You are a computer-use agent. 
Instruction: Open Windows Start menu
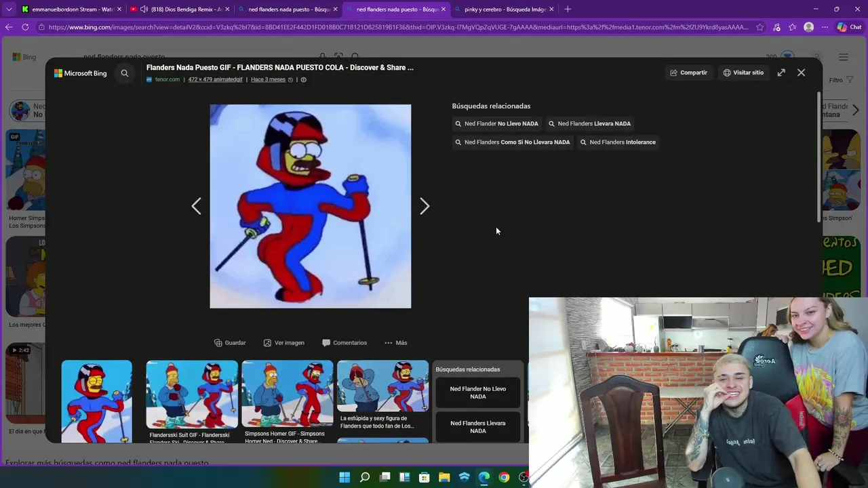344,477
